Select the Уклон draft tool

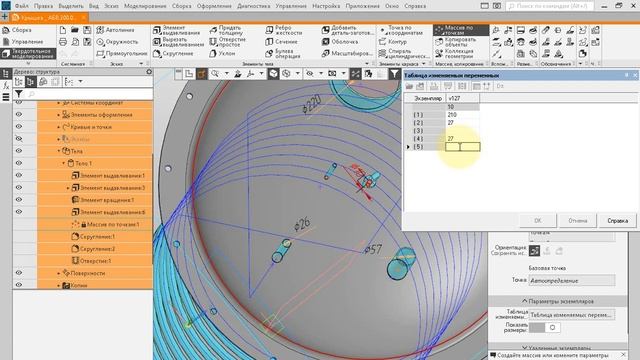[x=222, y=53]
